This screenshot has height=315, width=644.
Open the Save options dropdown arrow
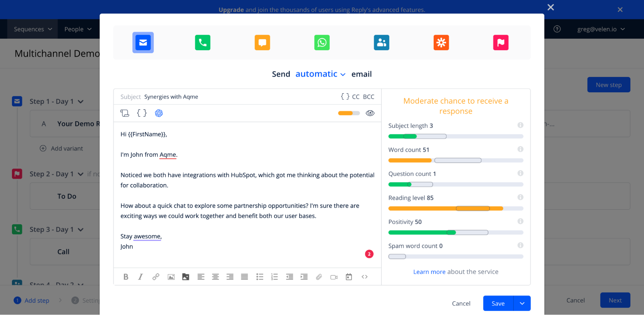pos(522,303)
